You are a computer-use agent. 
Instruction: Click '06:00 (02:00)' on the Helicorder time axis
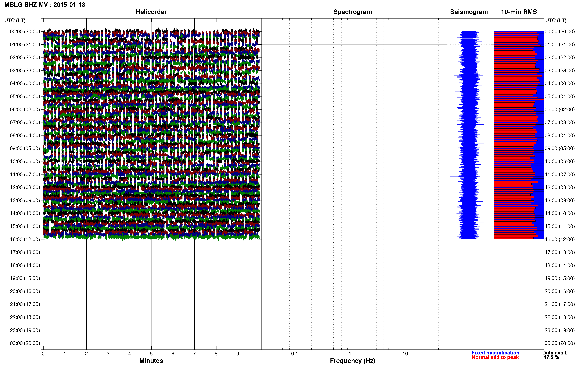[25, 110]
